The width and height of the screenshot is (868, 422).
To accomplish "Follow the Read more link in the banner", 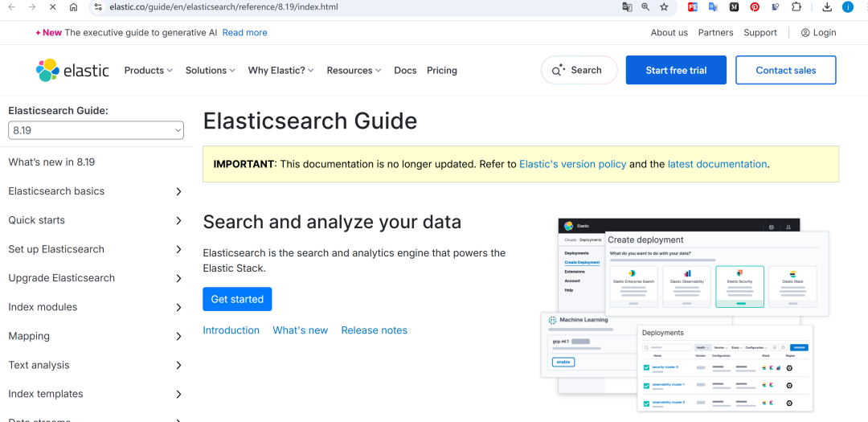I will [244, 33].
